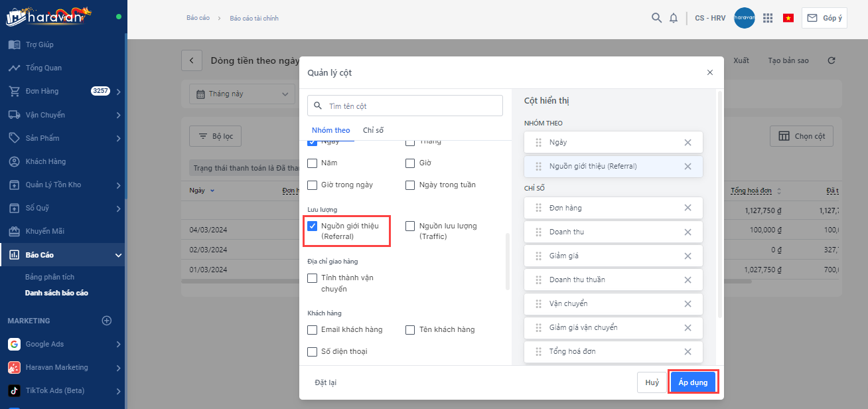Click drag handle of Đơn hàng column

538,208
